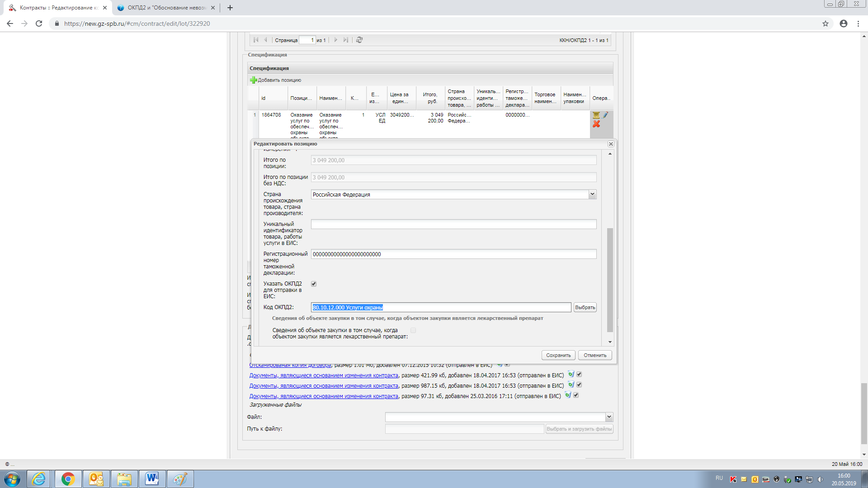The image size is (868, 488).
Task: Click recycle bin icon for 25.03.2016 document
Action: tap(568, 395)
